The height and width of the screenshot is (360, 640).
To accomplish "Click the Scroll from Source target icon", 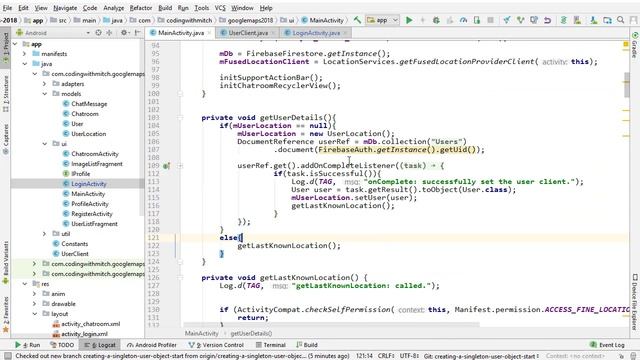I will coord(98,33).
